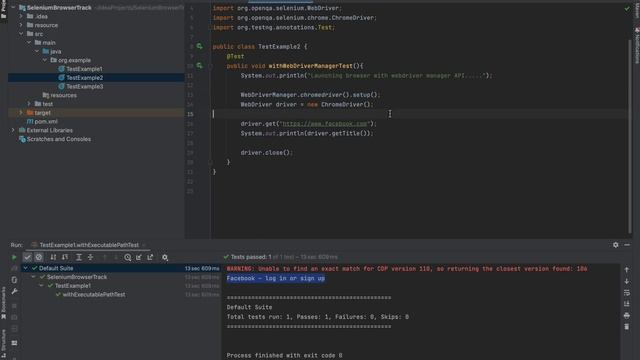The height and width of the screenshot is (360, 640).
Task: Expand External Libraries node
Action: pos(13,130)
